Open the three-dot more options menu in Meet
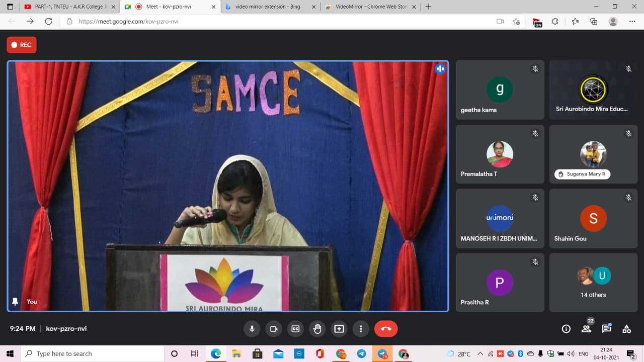The image size is (644, 362). coord(361,329)
